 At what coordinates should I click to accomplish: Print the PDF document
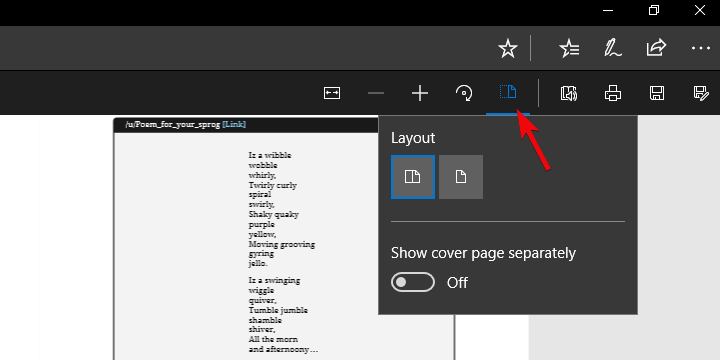tap(613, 93)
